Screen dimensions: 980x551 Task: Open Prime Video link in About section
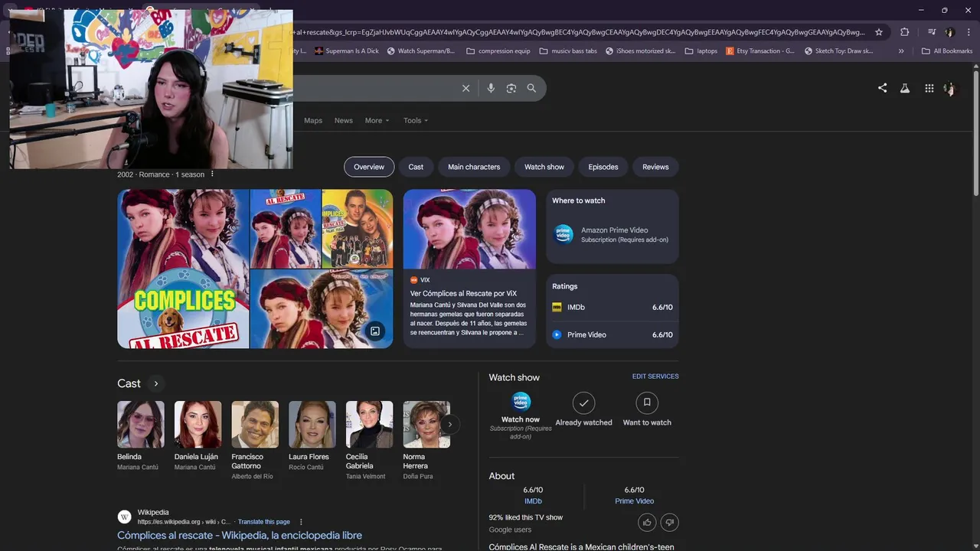click(x=635, y=501)
